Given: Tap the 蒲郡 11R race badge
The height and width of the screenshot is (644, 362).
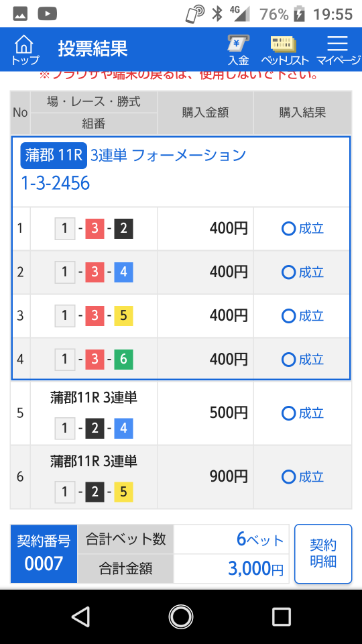Looking at the screenshot, I should tap(54, 155).
